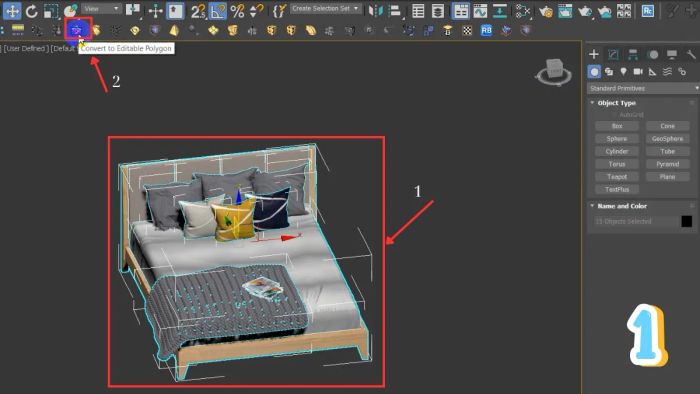Click the Mirror tool

point(376,11)
